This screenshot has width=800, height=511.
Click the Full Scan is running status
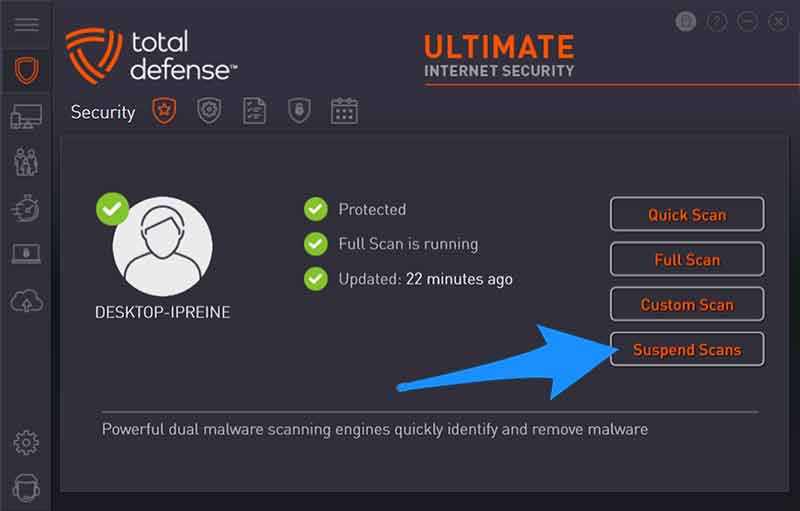click(x=409, y=244)
